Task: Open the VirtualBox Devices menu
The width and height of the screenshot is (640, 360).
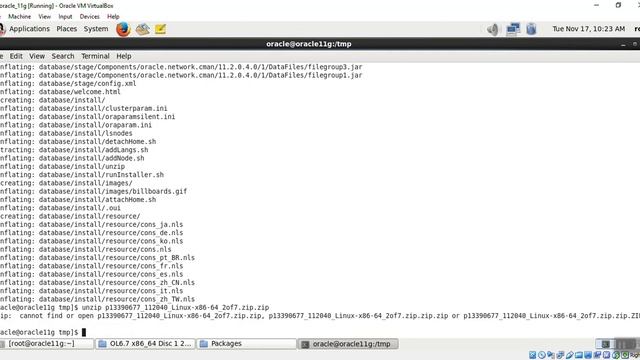Action: 89,17
